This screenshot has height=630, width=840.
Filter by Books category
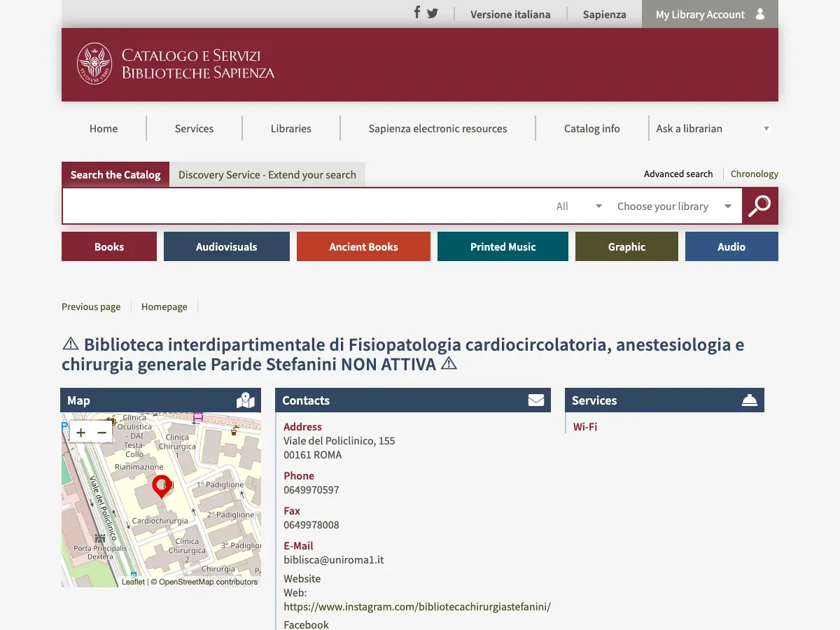[x=109, y=246]
